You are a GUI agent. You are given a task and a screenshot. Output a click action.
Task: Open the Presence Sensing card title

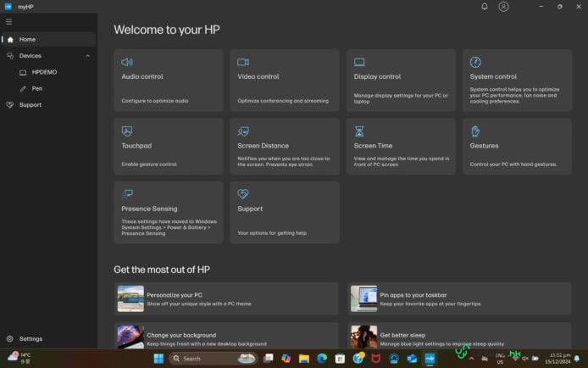[x=150, y=209]
